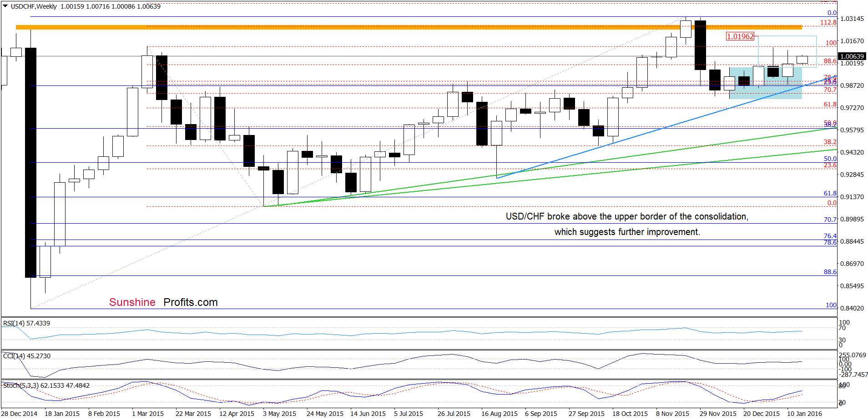
Task: Click the blue 76.4 Fibonacci level label
Action: pyautogui.click(x=830, y=236)
